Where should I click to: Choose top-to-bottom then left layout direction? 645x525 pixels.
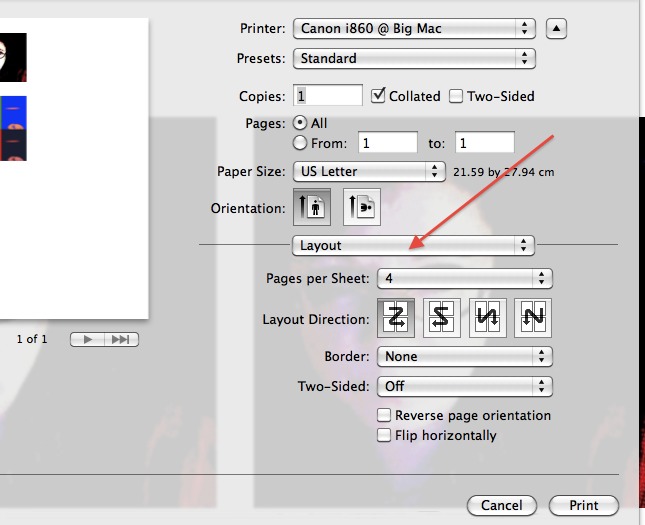click(x=533, y=318)
